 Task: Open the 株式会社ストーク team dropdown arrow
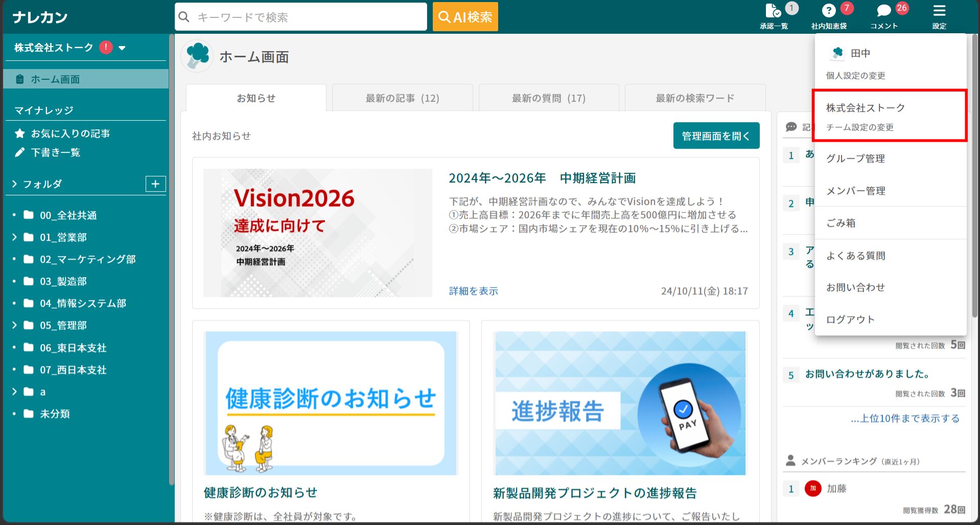coord(122,48)
